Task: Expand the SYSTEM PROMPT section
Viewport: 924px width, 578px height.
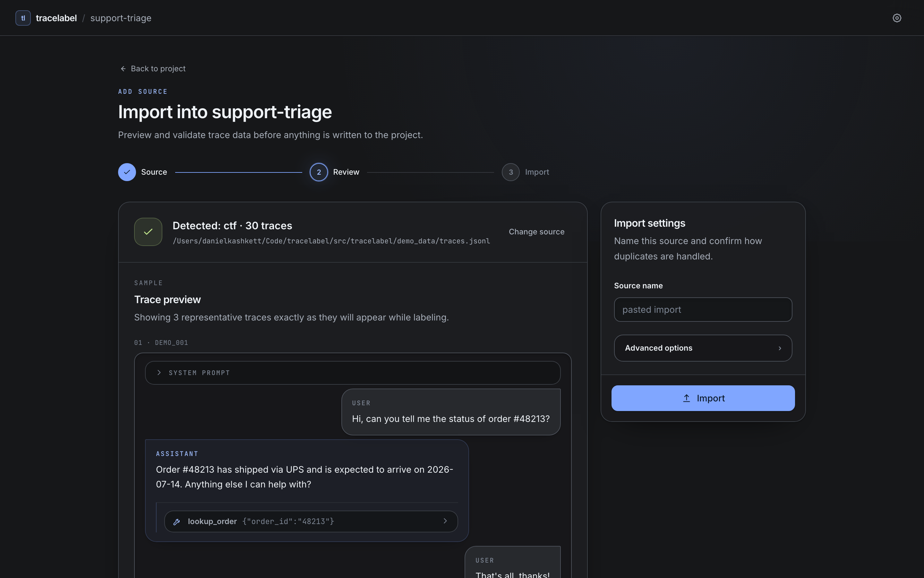Action: (x=353, y=373)
